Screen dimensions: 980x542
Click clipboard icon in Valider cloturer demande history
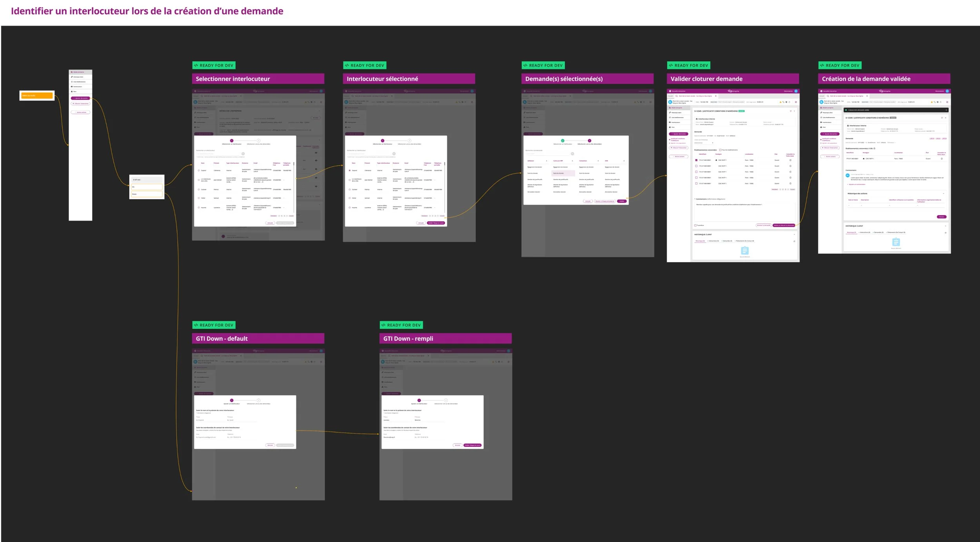pos(745,250)
